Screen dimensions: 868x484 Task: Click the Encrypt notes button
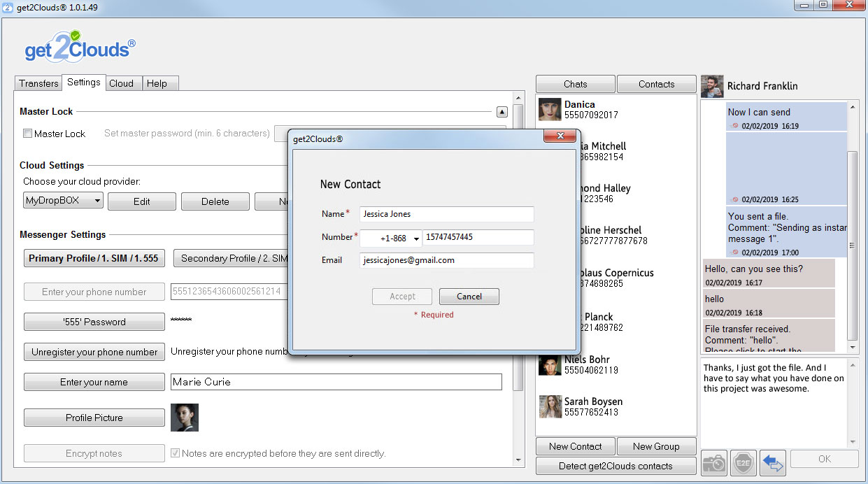click(x=94, y=453)
